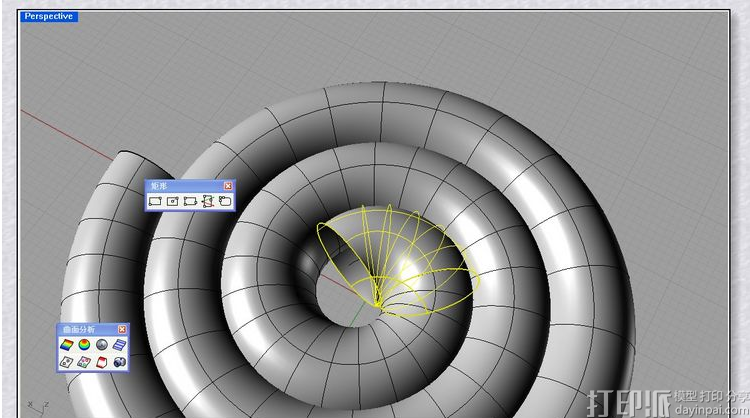The height and width of the screenshot is (418, 750).
Task: Select the 3-point rectangle tool
Action: pos(190,201)
